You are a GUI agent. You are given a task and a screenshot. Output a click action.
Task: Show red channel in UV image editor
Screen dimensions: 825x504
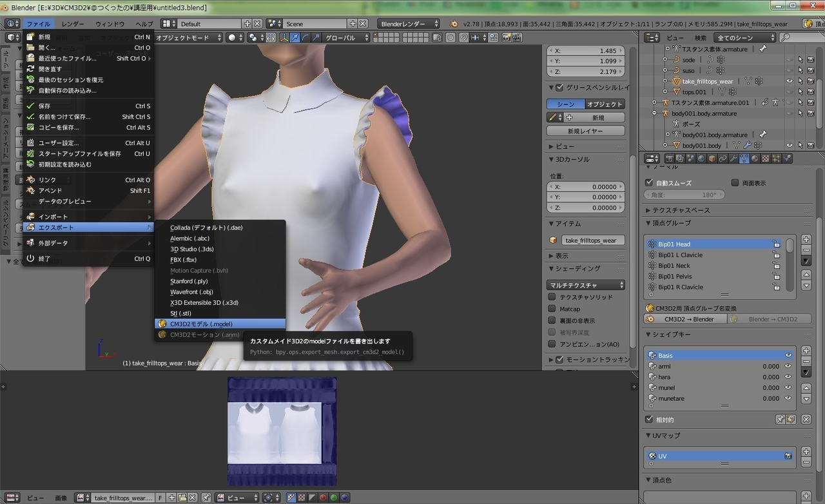click(x=323, y=498)
